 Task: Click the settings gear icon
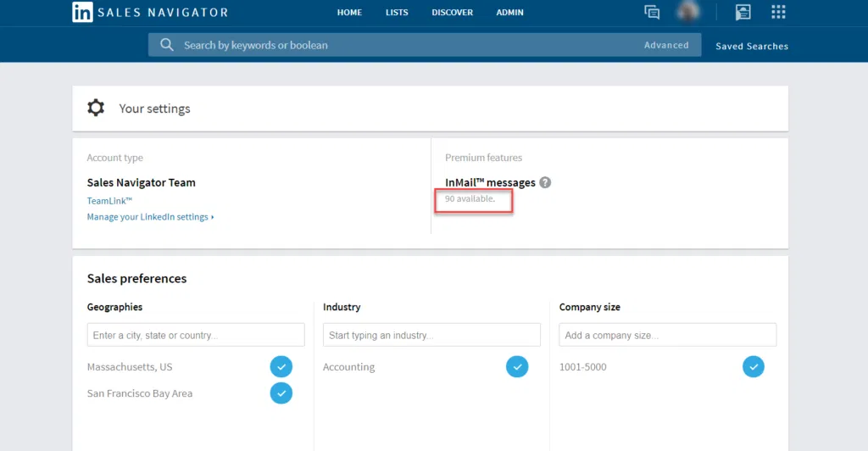pyautogui.click(x=97, y=109)
